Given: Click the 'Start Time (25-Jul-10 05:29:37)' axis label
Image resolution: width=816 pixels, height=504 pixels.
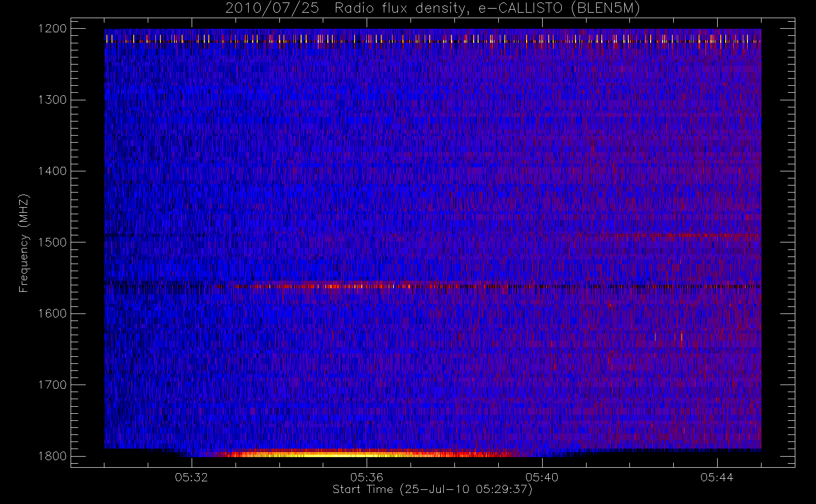Looking at the screenshot, I should (x=432, y=489).
